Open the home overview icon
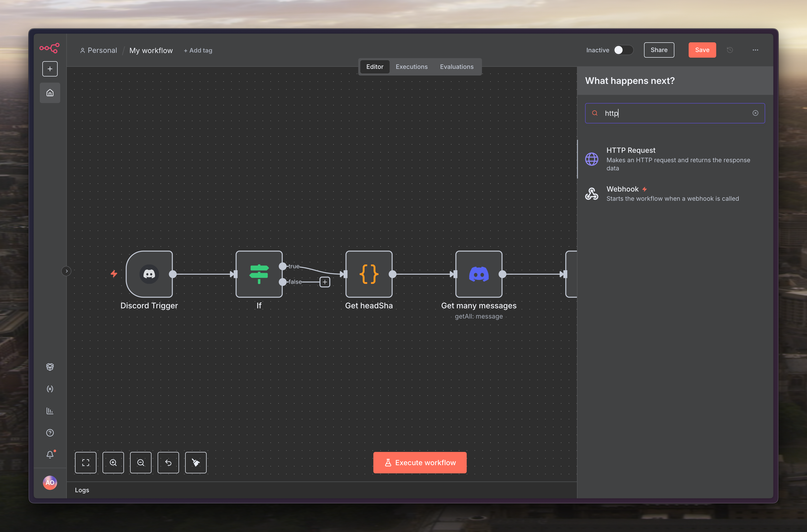 [x=50, y=93]
